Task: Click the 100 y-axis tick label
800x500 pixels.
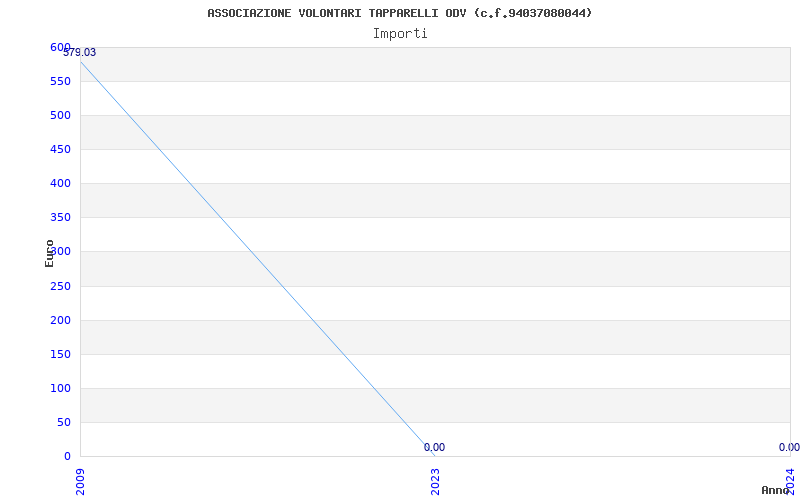Action: [x=60, y=388]
